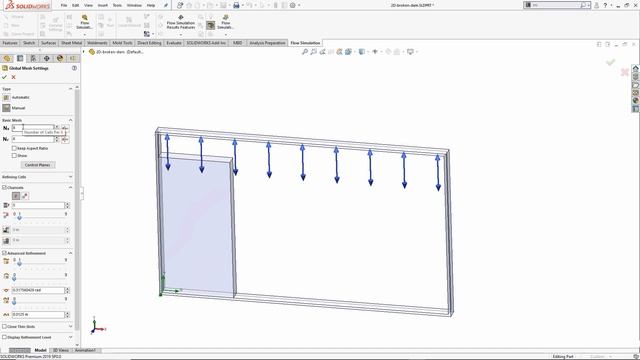Viewport: 640px width, 360px height.
Task: Switch to the Sketch ribbon tab
Action: (x=29, y=43)
